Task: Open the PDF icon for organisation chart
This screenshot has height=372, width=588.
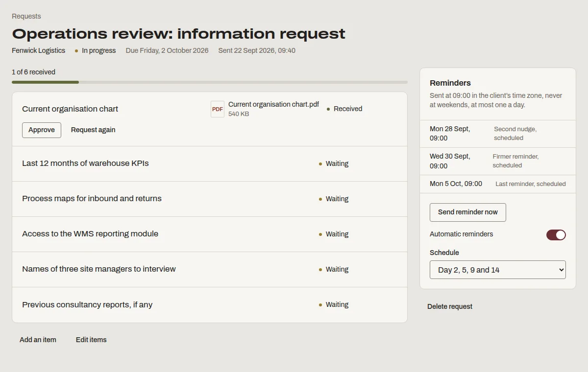Action: 218,109
